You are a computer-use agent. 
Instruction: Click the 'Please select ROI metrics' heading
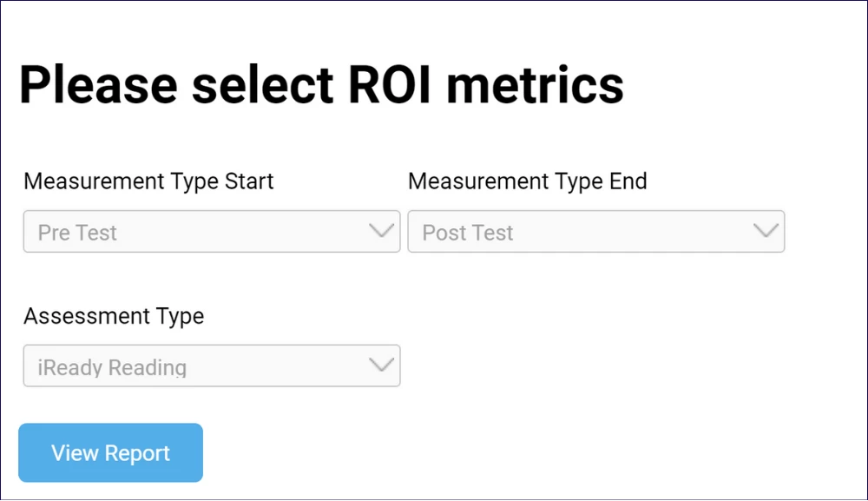click(x=321, y=85)
